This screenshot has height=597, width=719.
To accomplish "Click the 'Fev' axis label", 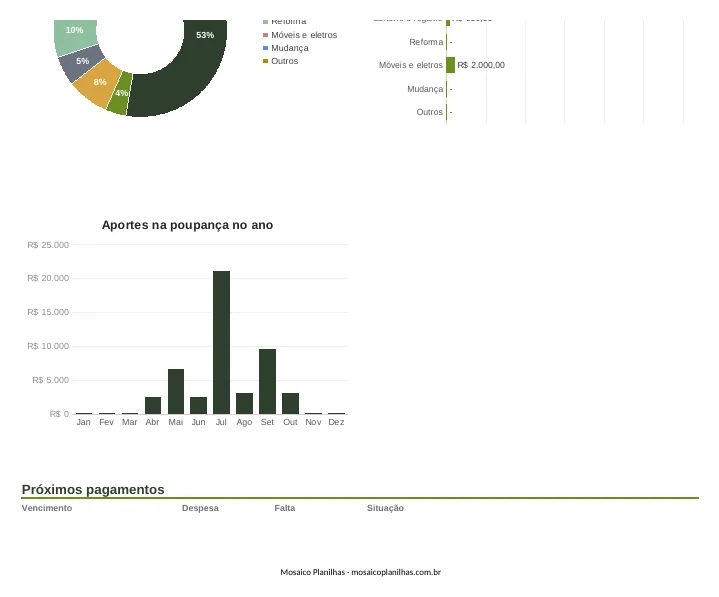I will click(x=106, y=422).
